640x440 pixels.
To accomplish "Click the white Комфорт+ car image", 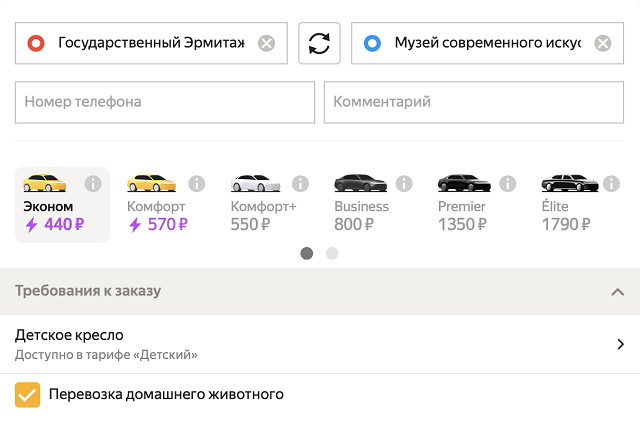I will [x=256, y=183].
